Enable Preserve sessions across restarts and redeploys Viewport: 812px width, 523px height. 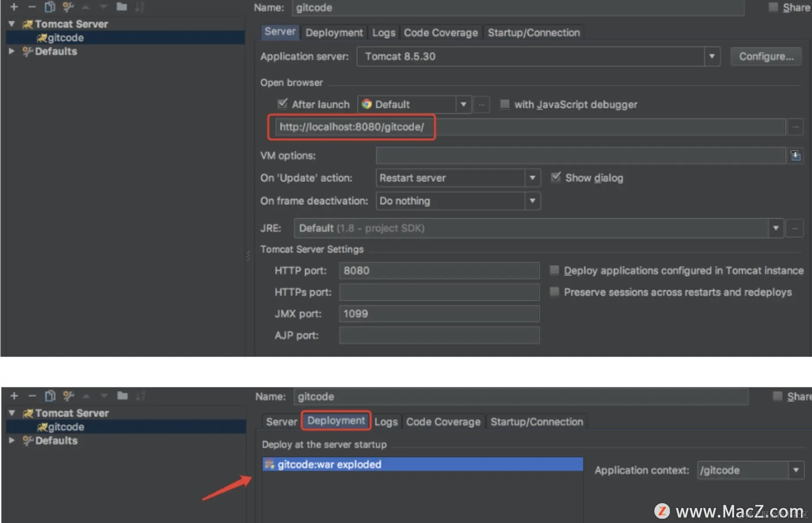pos(554,291)
